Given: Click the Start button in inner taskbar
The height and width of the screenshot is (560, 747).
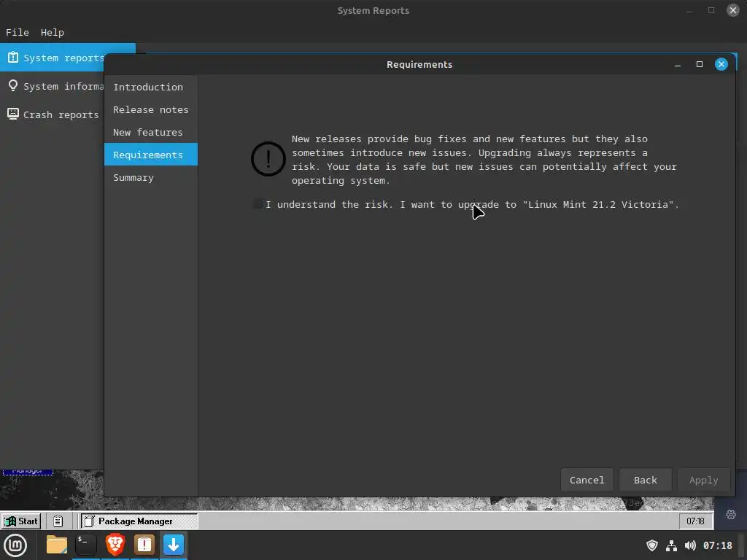Looking at the screenshot, I should pyautogui.click(x=21, y=521).
